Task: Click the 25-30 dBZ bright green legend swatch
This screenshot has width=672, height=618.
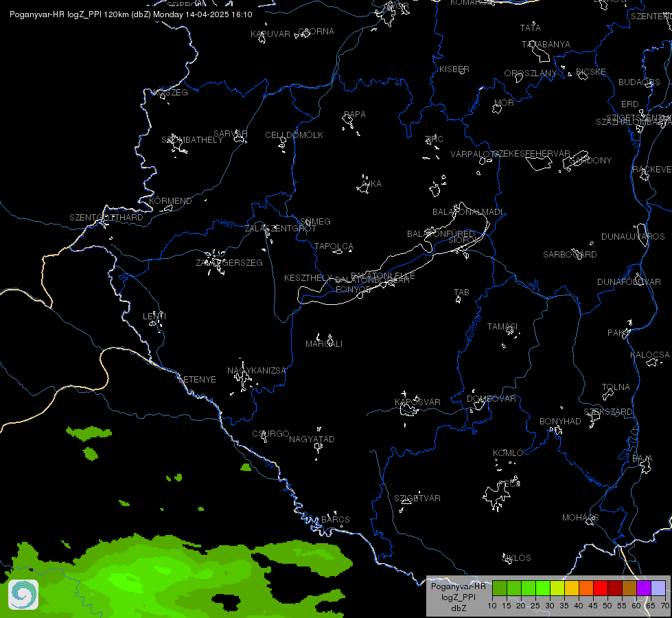Action: 542,588
